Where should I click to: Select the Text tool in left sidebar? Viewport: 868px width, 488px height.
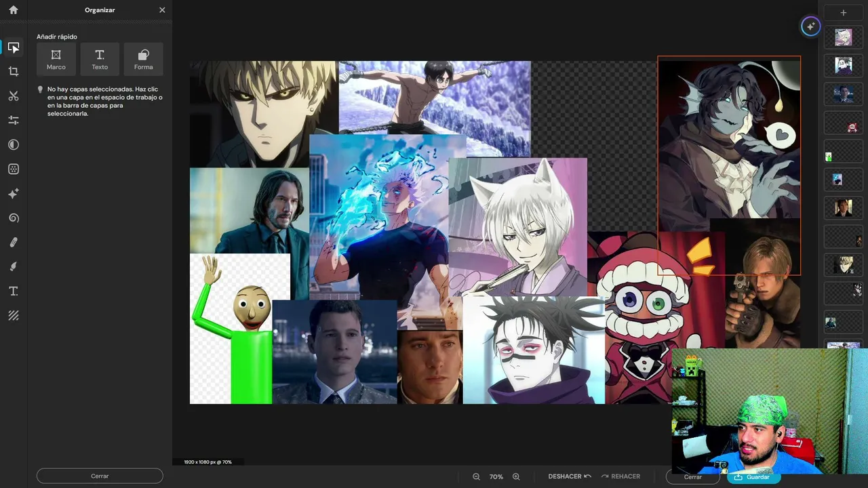click(14, 291)
